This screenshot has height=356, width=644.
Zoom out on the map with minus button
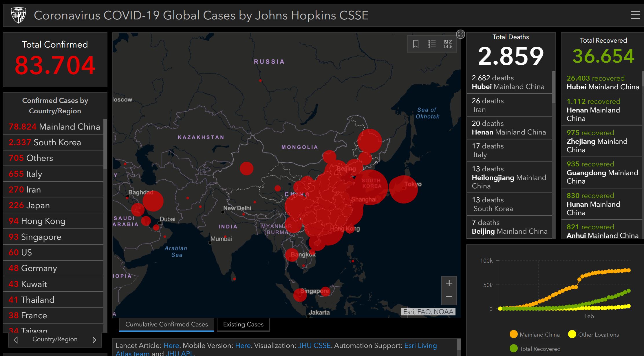[449, 297]
